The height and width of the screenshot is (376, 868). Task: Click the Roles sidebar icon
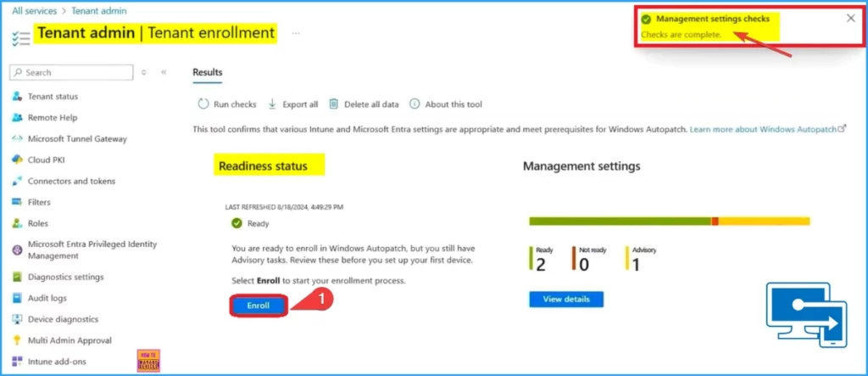tap(17, 223)
